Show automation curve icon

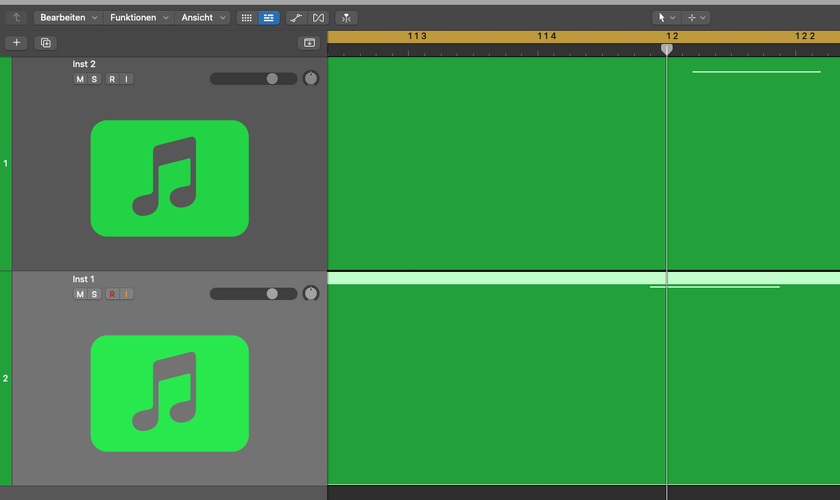(296, 18)
